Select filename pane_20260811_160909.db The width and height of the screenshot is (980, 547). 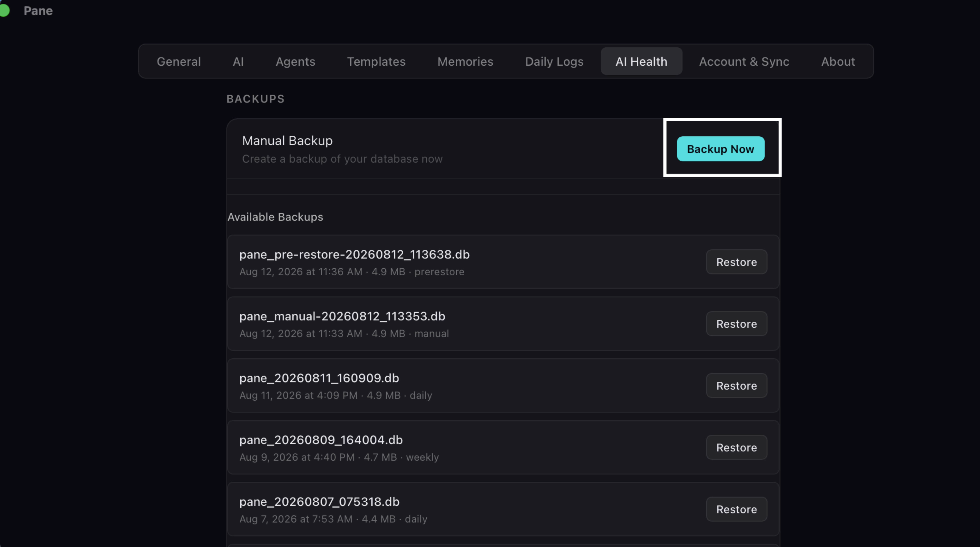[x=319, y=378]
